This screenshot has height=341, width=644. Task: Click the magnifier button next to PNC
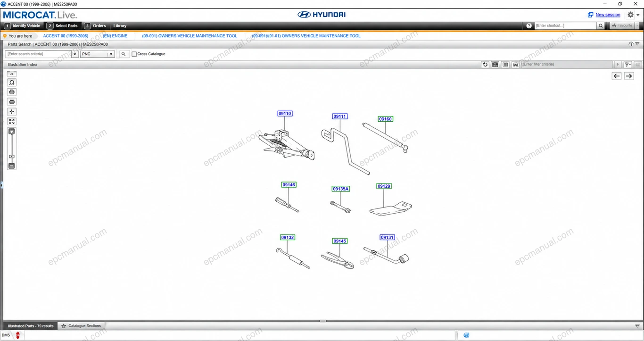tap(124, 54)
